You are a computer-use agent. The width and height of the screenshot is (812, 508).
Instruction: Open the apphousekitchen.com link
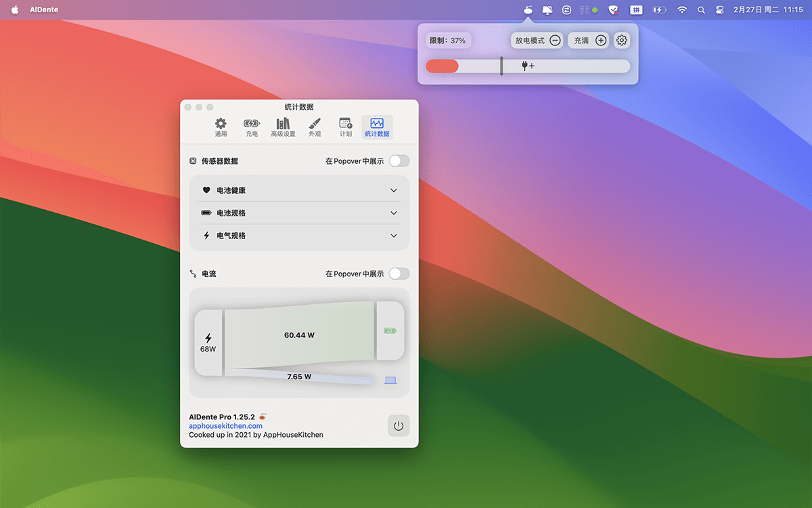(225, 426)
